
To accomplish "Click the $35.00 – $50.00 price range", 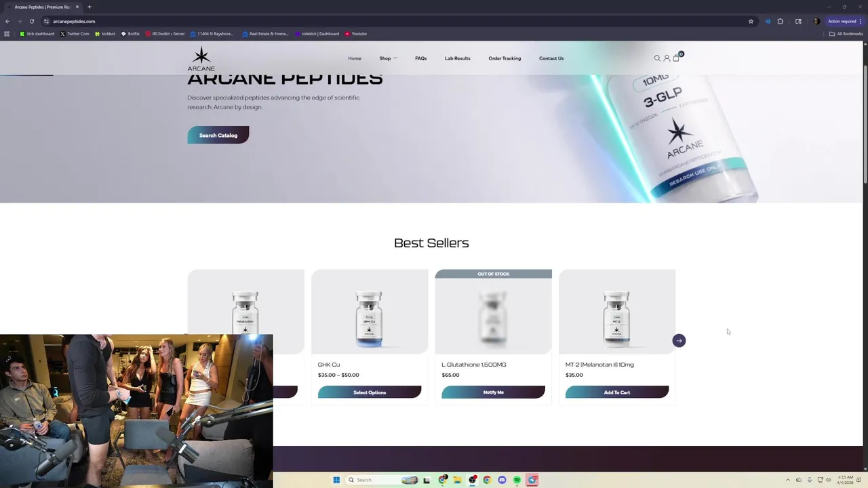I will pos(338,375).
